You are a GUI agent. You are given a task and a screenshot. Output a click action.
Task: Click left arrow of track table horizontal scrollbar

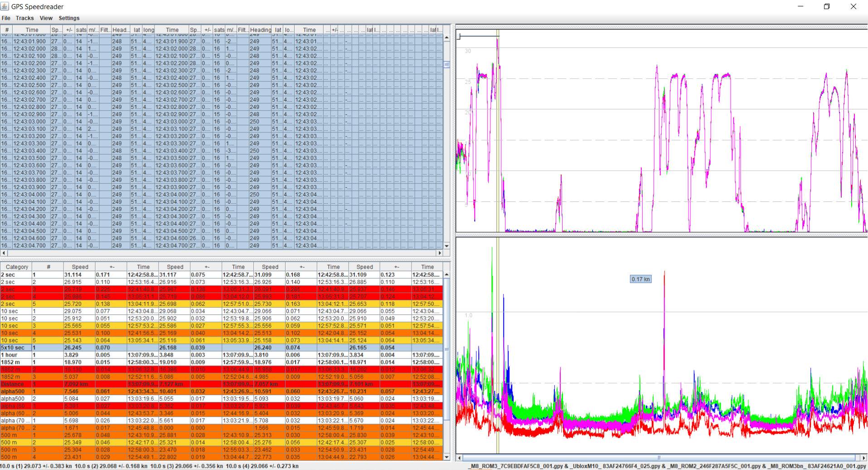[4, 253]
